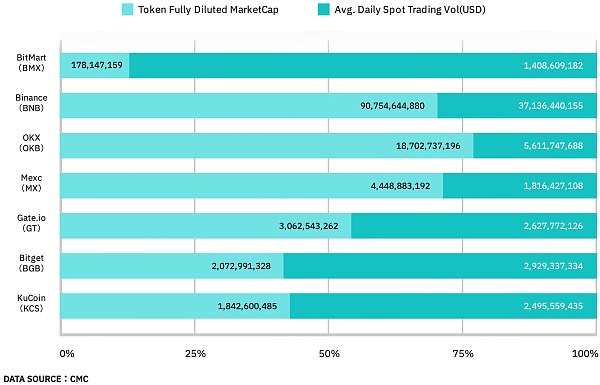Click Mexc market cap bar 4,448,883,192
Viewport: 600px width, 385px height.
click(x=251, y=186)
